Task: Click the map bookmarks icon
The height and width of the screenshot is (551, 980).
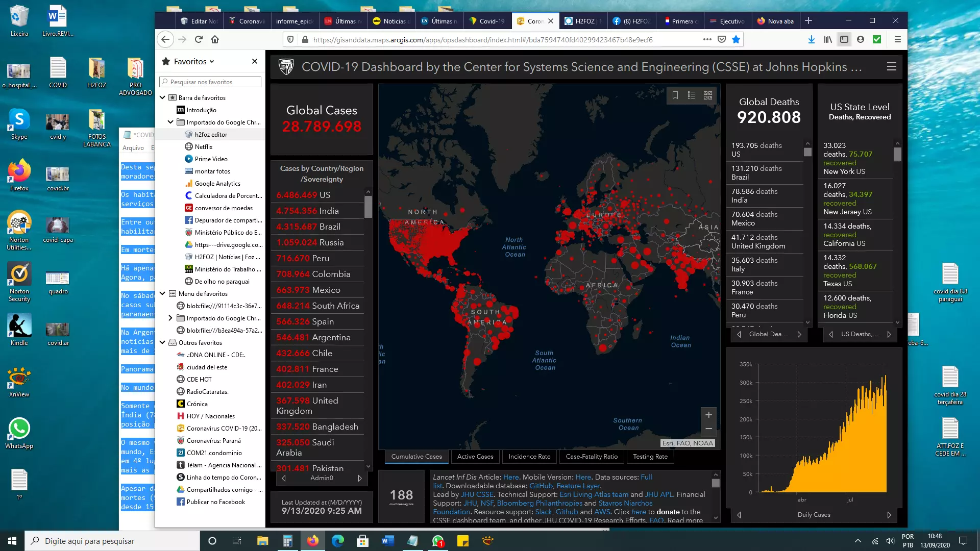Action: coord(675,95)
